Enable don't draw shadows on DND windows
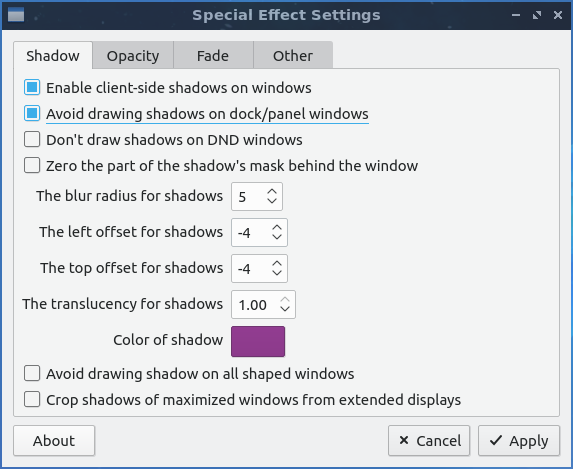573x469 pixels. point(32,140)
